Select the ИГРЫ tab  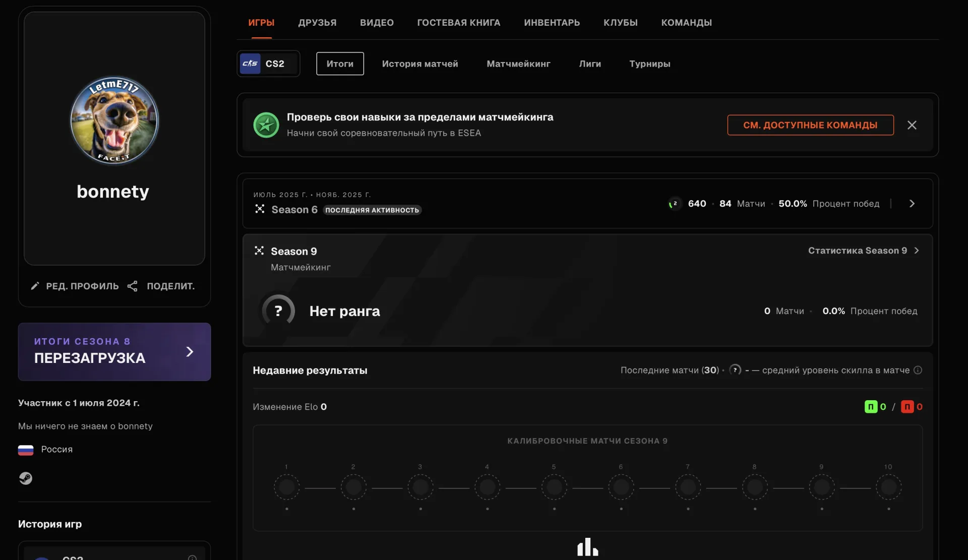click(x=261, y=23)
